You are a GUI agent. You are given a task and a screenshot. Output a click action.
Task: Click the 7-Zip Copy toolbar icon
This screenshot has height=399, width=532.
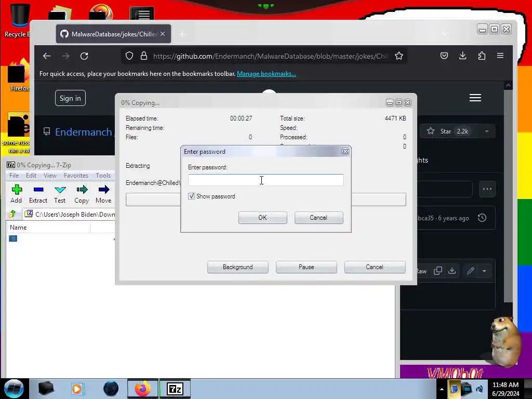[82, 190]
